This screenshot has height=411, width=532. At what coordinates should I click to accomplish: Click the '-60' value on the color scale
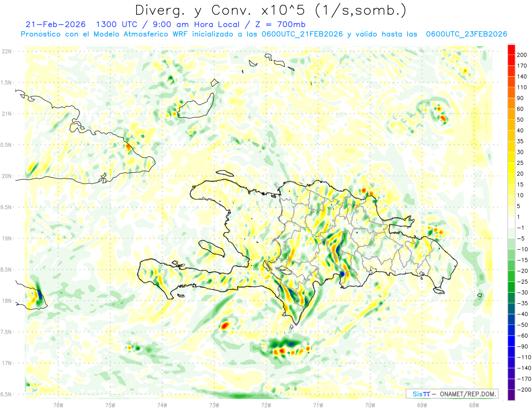coord(522,336)
